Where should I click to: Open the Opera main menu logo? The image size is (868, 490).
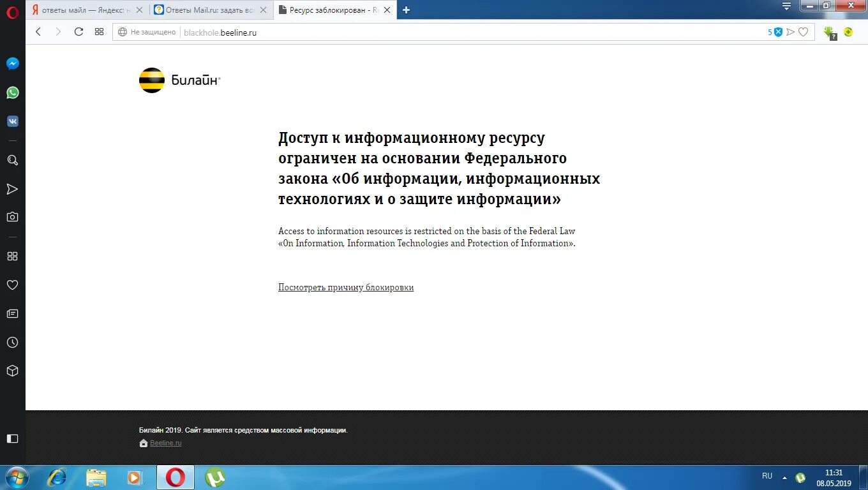(x=13, y=13)
